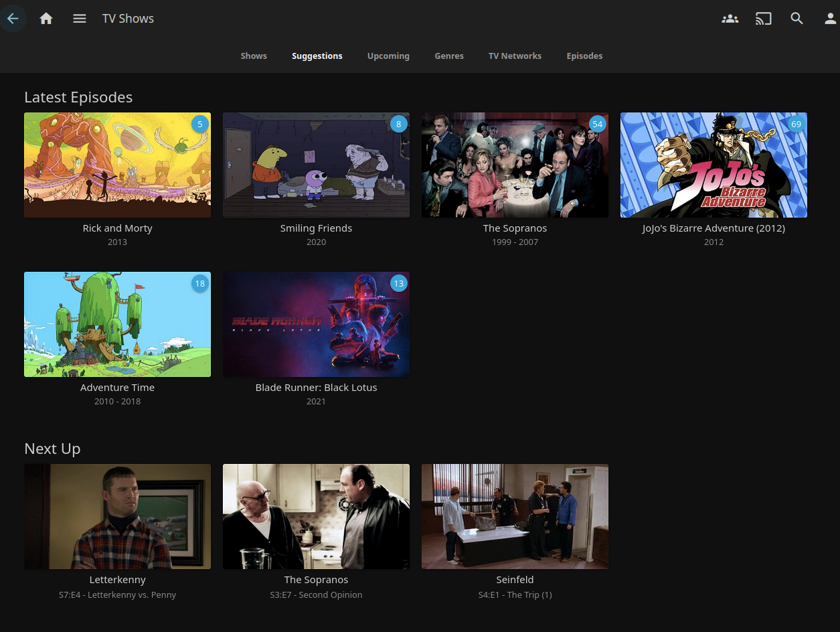Click the 8 unplayed badge on Smiling Friends
840x632 pixels.
point(398,124)
